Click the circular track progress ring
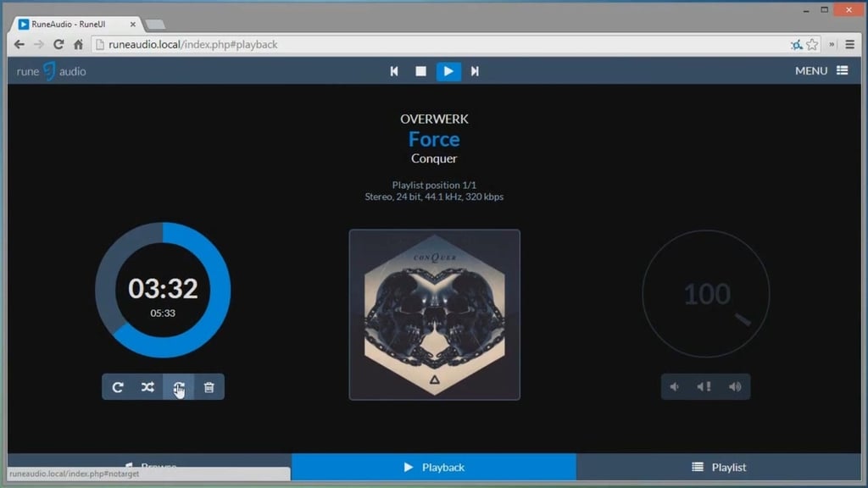 [163, 290]
